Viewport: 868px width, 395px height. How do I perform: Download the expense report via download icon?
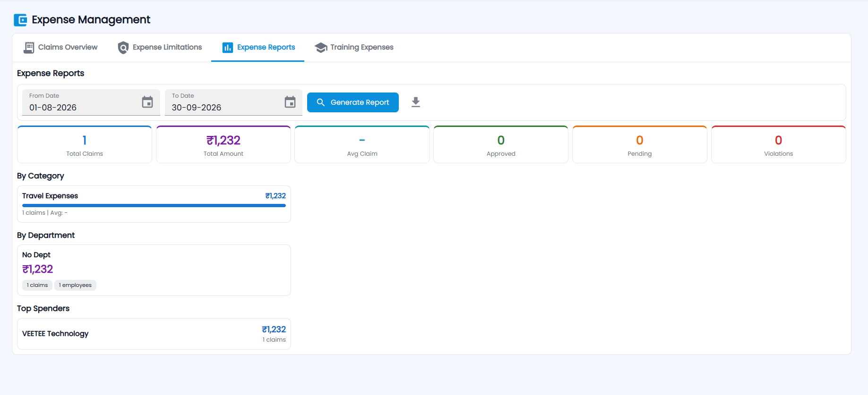pyautogui.click(x=416, y=102)
